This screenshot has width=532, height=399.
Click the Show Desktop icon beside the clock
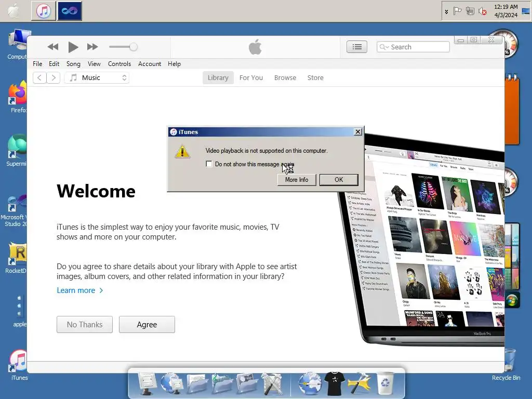(526, 11)
